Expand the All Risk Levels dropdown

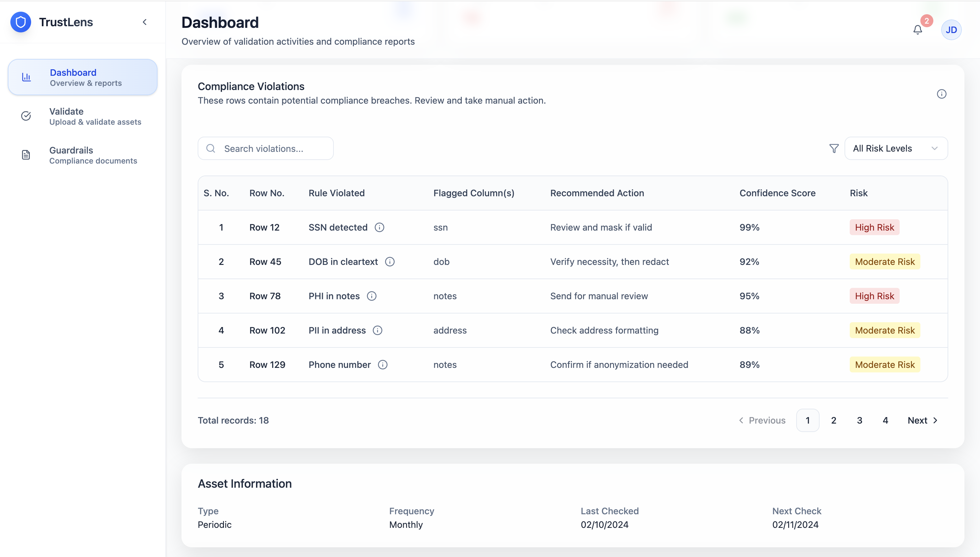(x=896, y=148)
